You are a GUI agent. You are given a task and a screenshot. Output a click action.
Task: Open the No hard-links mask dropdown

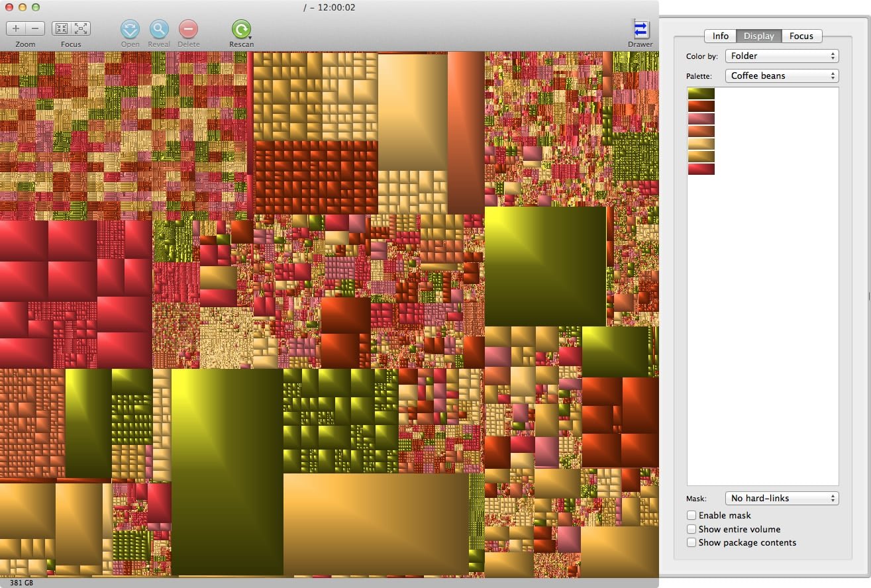(782, 498)
